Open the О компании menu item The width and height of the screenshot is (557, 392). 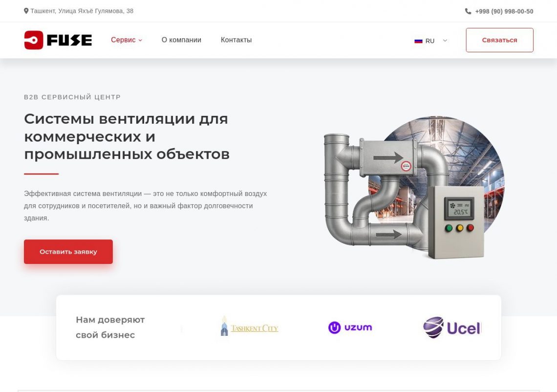(182, 40)
